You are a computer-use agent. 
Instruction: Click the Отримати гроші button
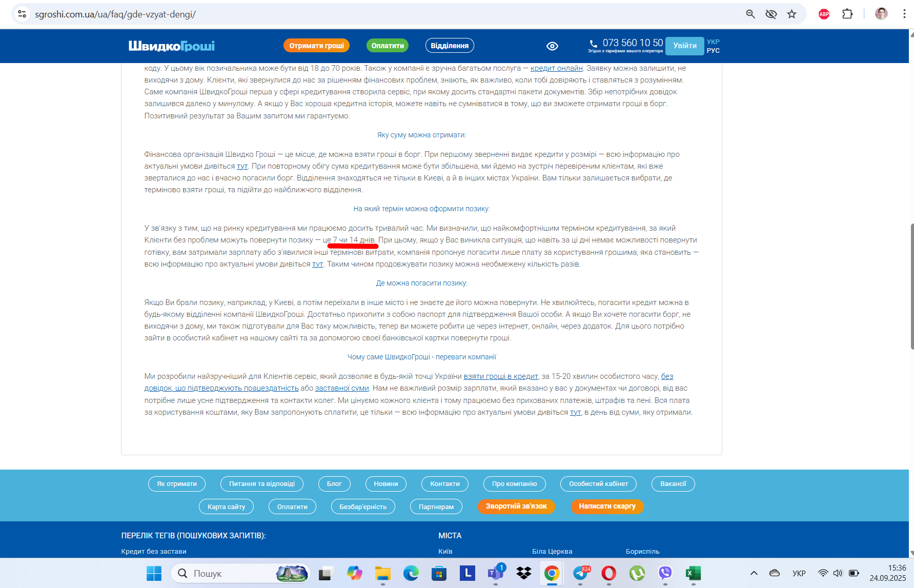pyautogui.click(x=317, y=46)
